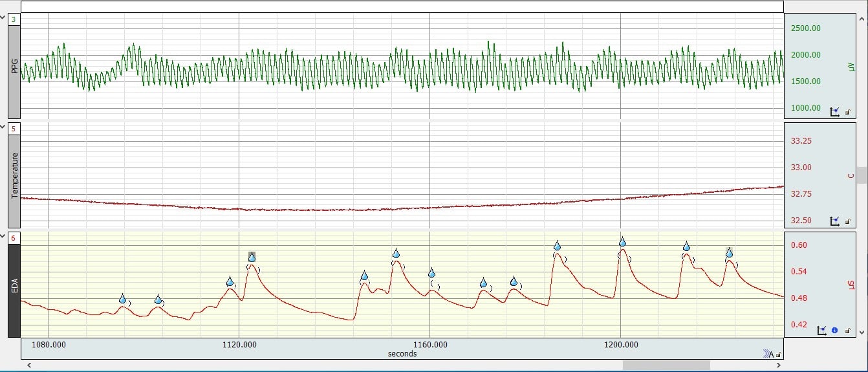Screen dimensions: 868x372
Task: Click the droplet marker at 1200 seconds
Action: coord(622,242)
